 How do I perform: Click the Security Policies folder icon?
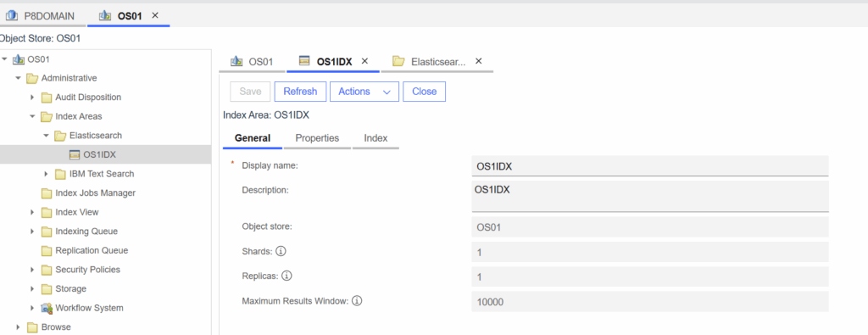point(47,270)
